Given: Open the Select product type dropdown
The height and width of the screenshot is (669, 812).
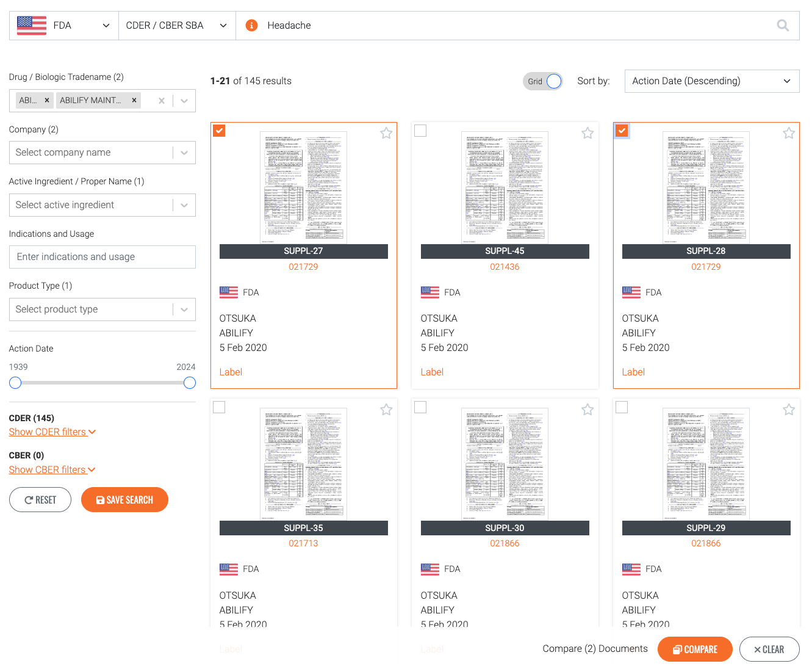Looking at the screenshot, I should (x=102, y=309).
